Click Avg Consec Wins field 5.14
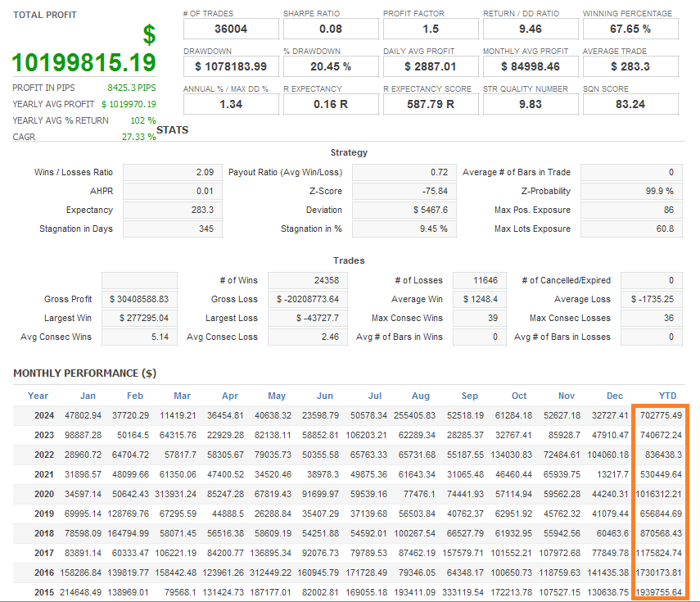Screen dimensions: 700x602 click(x=139, y=337)
